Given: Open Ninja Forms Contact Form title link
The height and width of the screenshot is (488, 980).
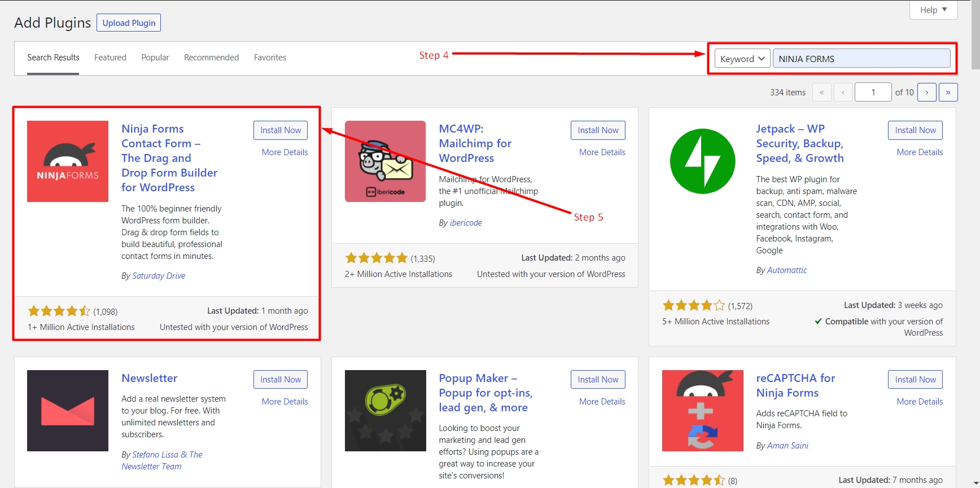Looking at the screenshot, I should click(169, 158).
